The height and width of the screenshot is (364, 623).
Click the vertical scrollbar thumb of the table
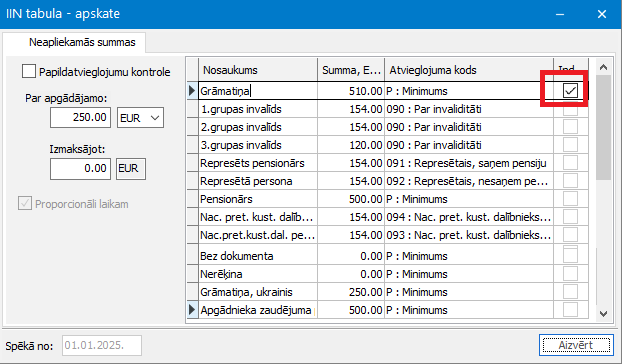coord(604,127)
